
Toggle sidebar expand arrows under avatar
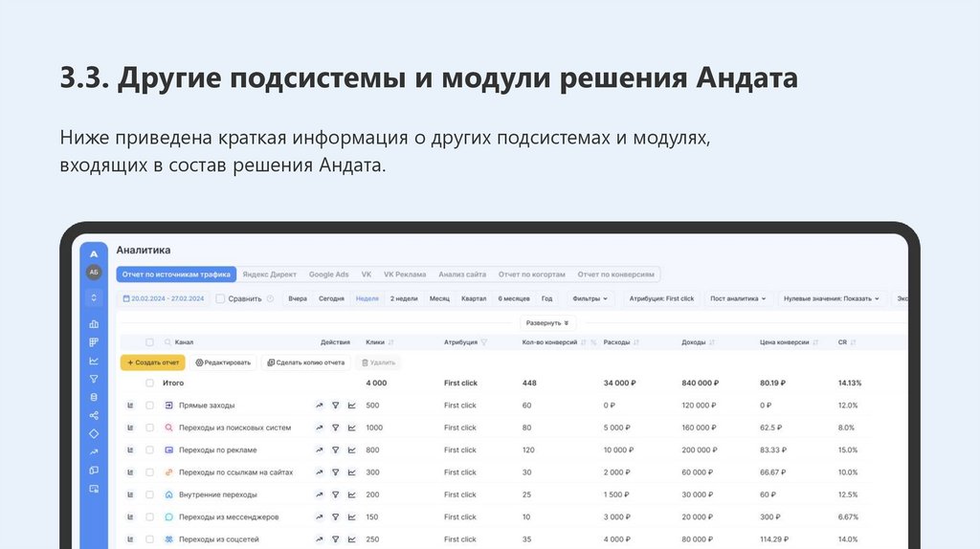tap(94, 297)
